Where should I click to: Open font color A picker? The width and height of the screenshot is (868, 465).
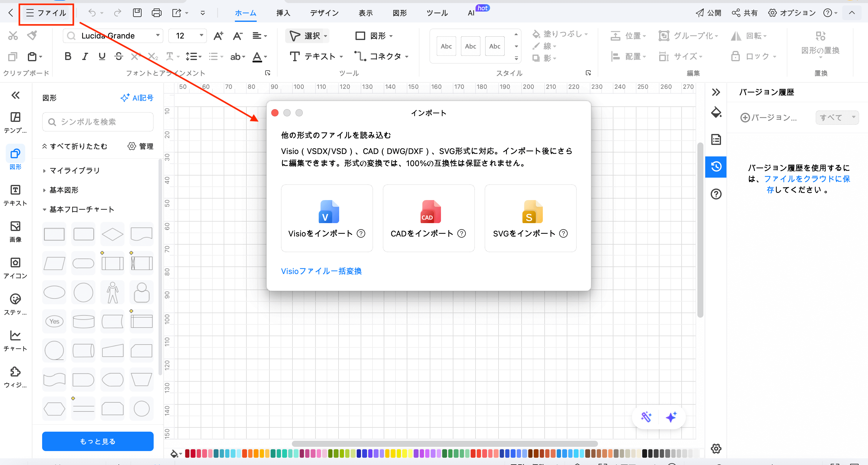point(260,56)
